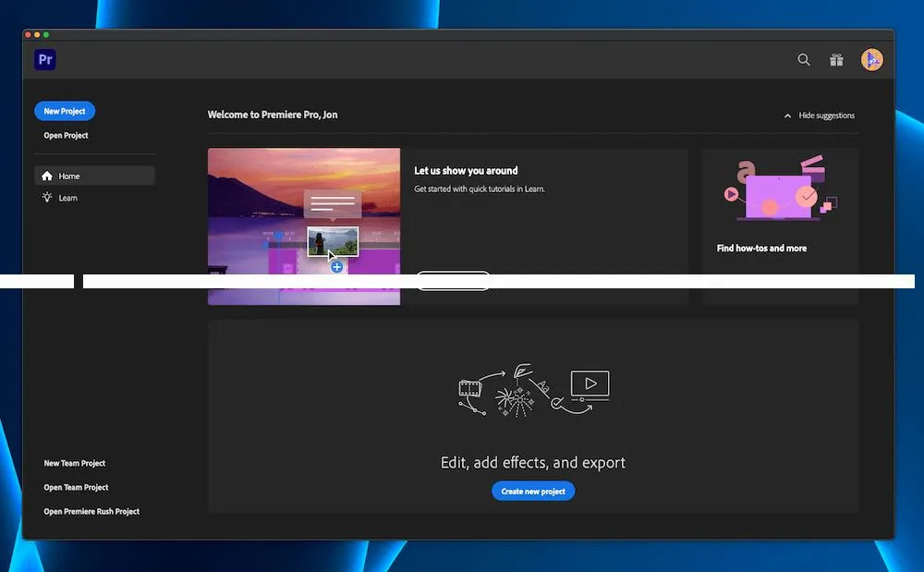Open the Find how-tos and more card
Screen dimensions: 924x572
click(780, 226)
